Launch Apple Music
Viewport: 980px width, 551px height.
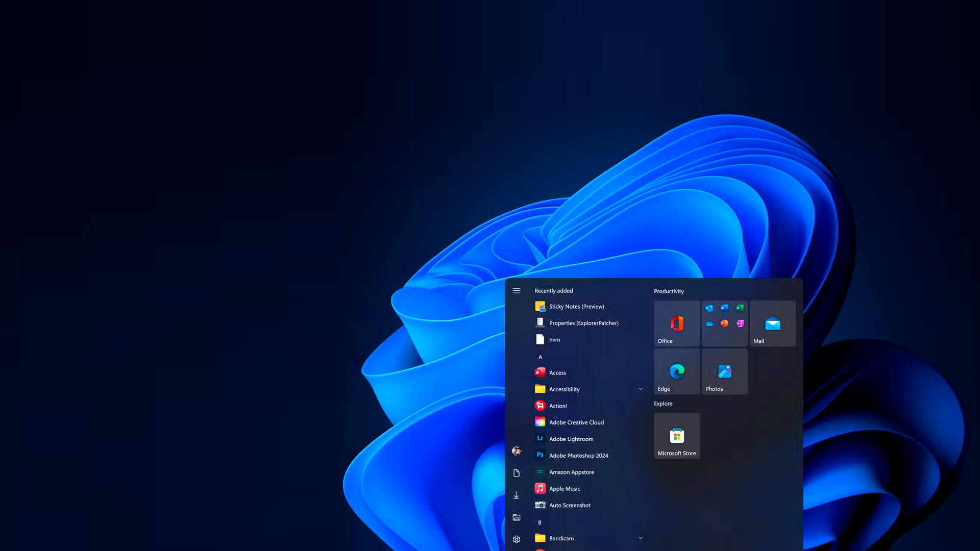pyautogui.click(x=565, y=488)
